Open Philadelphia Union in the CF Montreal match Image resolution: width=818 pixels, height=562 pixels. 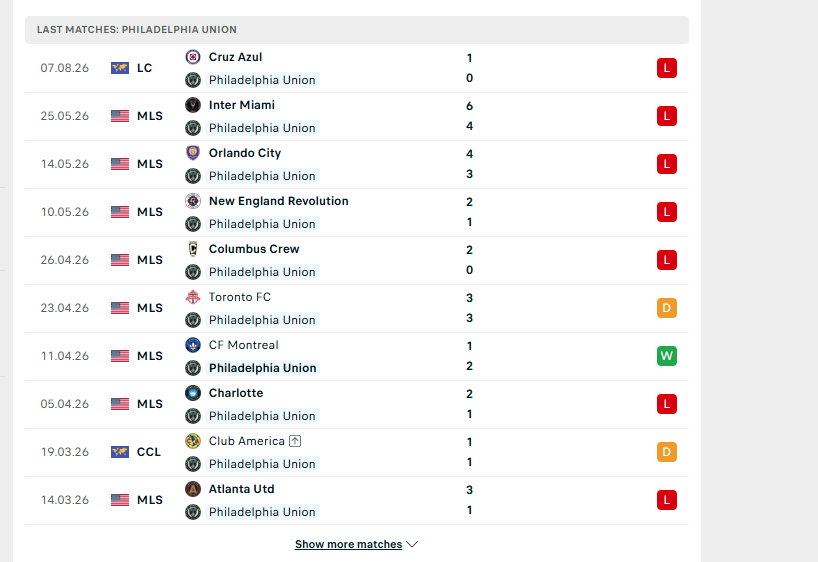tap(262, 368)
